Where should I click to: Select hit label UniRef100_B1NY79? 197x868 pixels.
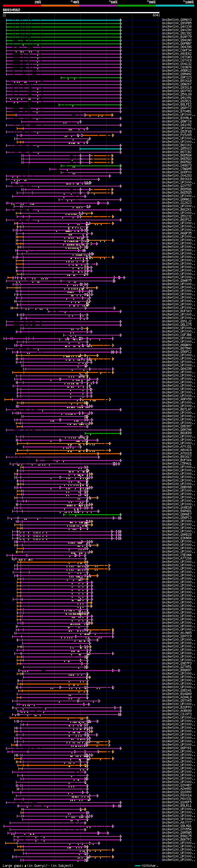point(177,37)
